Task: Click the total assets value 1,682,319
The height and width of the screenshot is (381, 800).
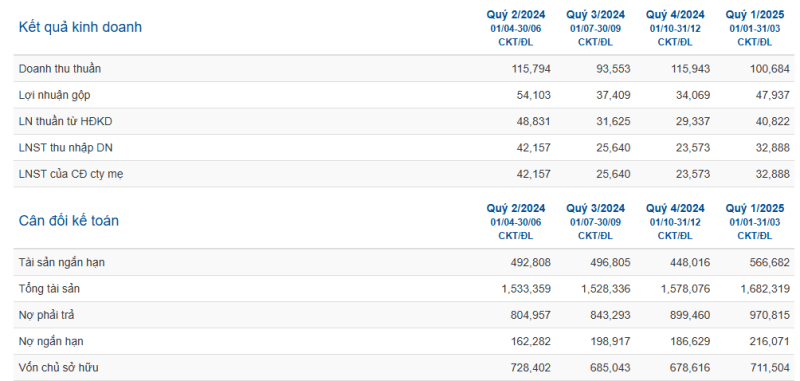Action: click(x=765, y=289)
